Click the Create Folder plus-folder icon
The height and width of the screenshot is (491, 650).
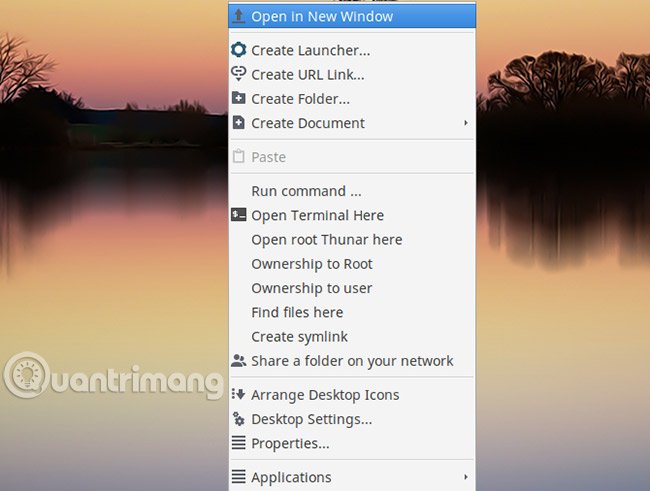[238, 98]
